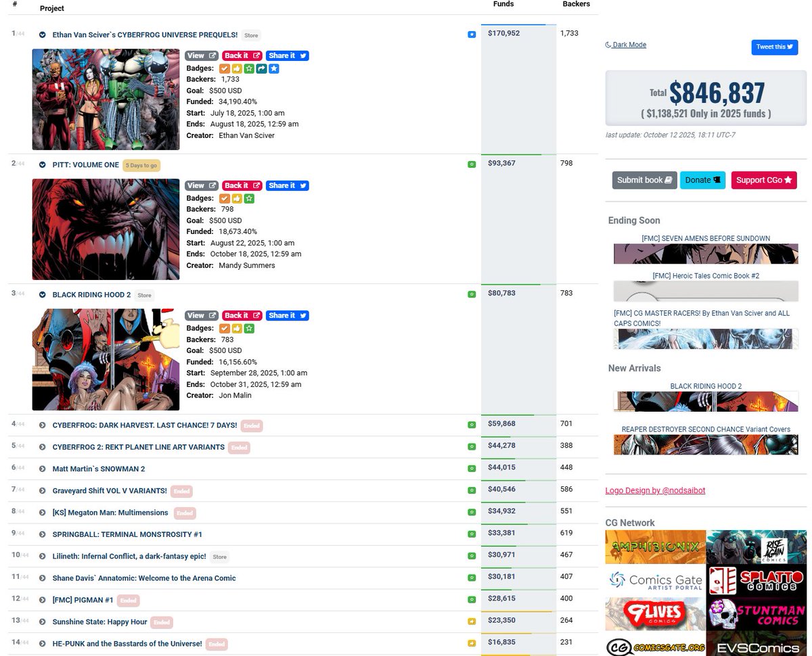Viewport: 812px width, 656px height.
Task: Open Logo Design by @nodsaibot link
Action: (x=655, y=490)
